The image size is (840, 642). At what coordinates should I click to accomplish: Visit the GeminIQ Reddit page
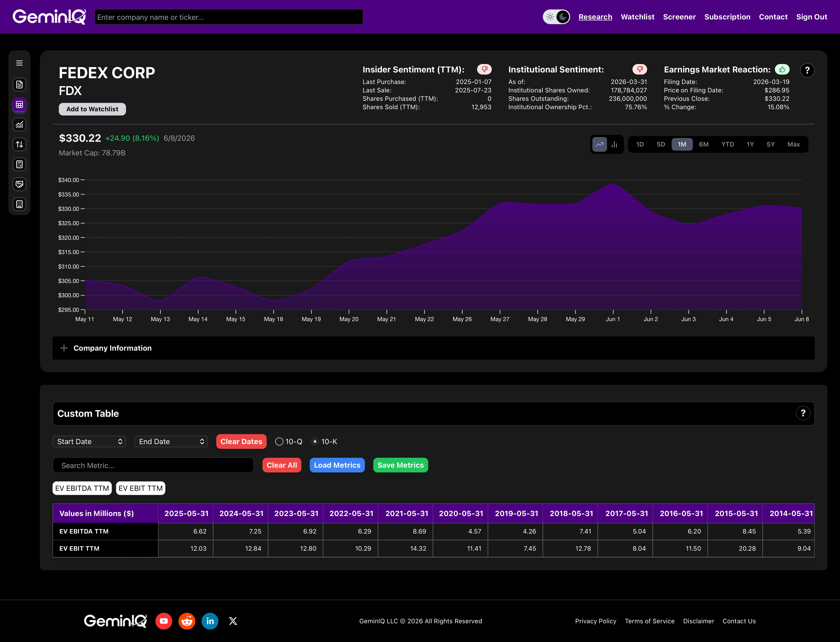point(187,621)
